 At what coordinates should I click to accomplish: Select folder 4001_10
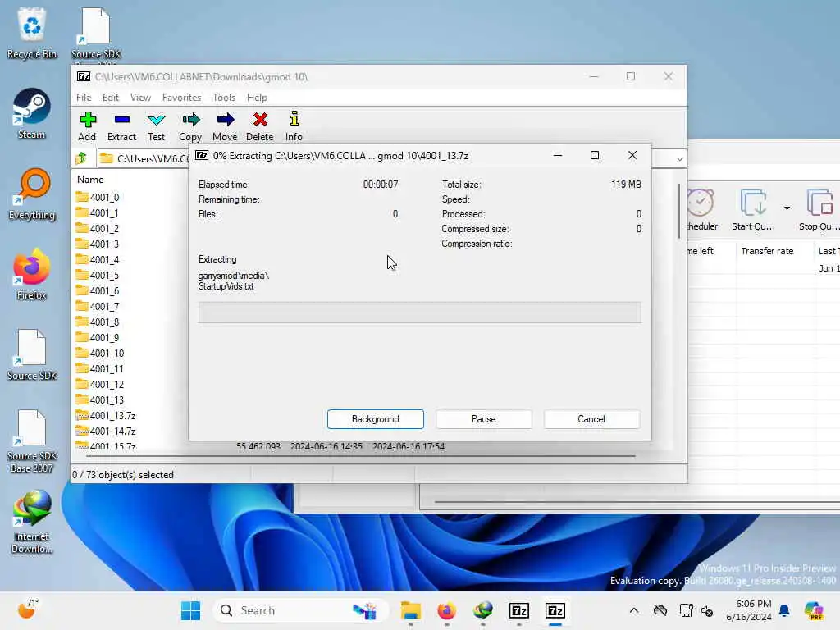click(x=99, y=353)
